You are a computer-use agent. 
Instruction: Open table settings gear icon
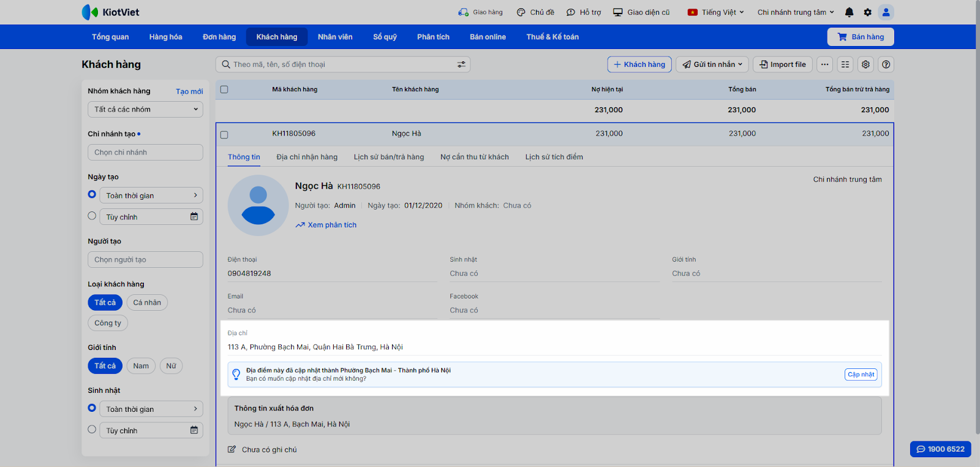[865, 64]
